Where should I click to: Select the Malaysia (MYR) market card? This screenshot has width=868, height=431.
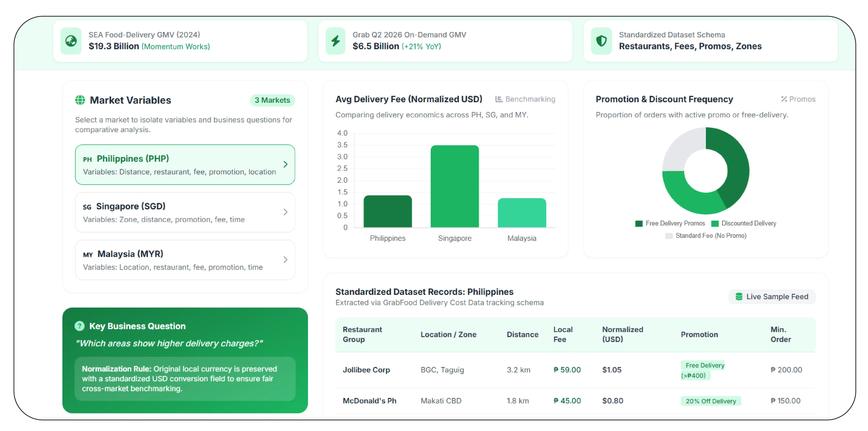pos(185,259)
